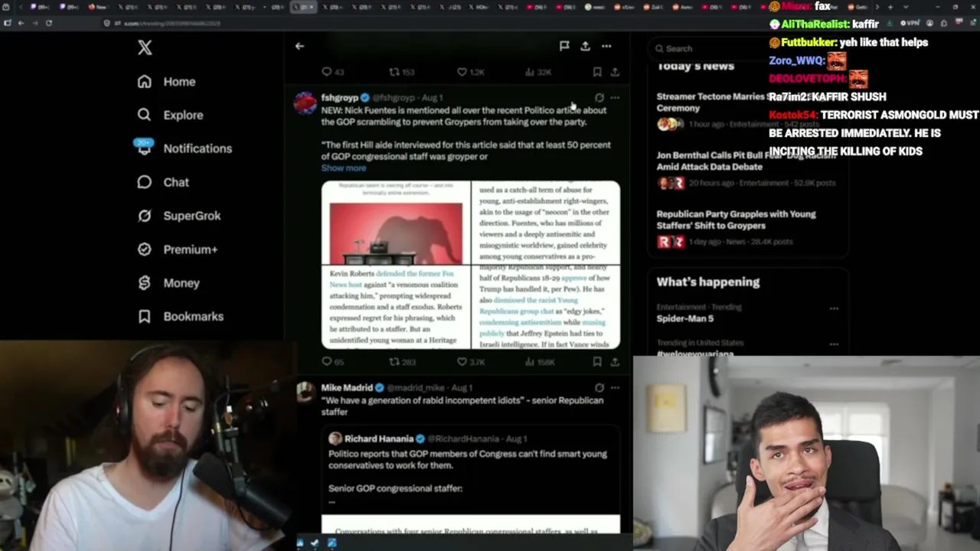Click the Grok icon on fshgroyp's post

(x=599, y=98)
